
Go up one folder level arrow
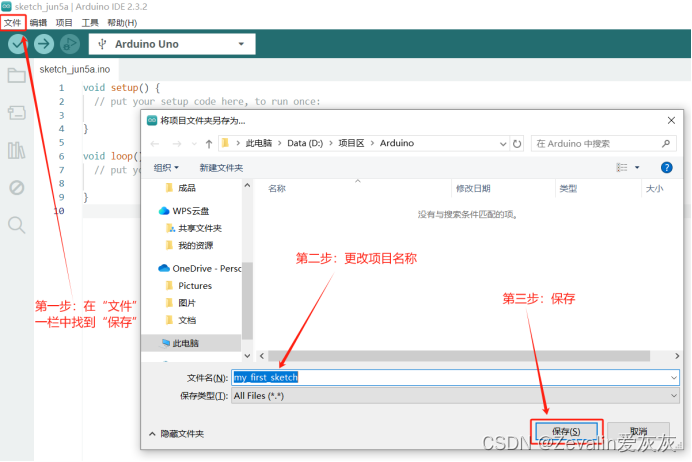[209, 144]
